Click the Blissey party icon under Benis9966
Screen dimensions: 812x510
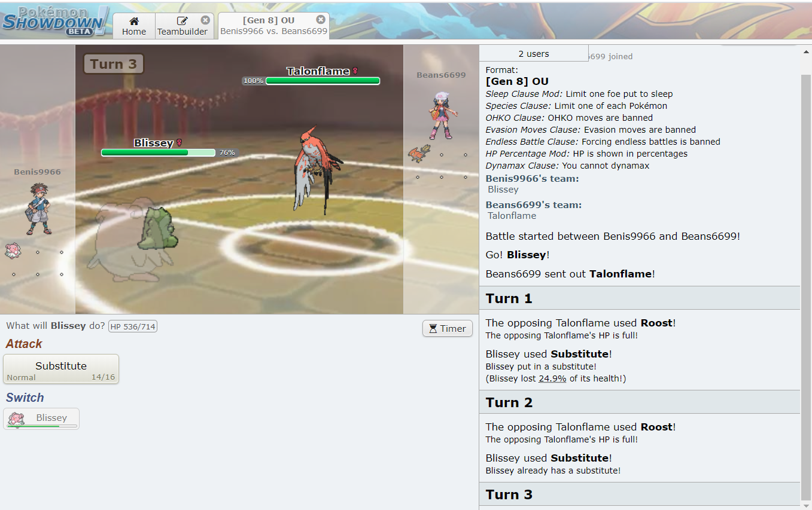pos(13,251)
